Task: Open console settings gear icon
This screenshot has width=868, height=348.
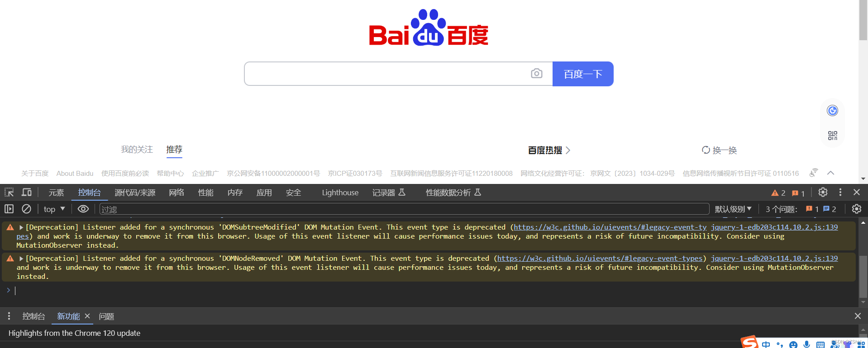Action: [857, 209]
